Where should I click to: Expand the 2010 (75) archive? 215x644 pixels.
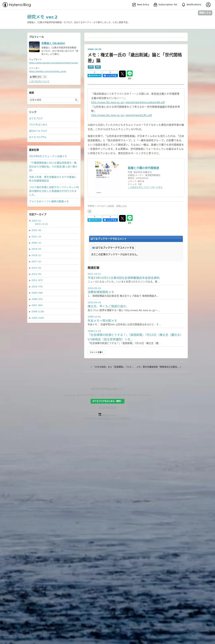pos(30,287)
